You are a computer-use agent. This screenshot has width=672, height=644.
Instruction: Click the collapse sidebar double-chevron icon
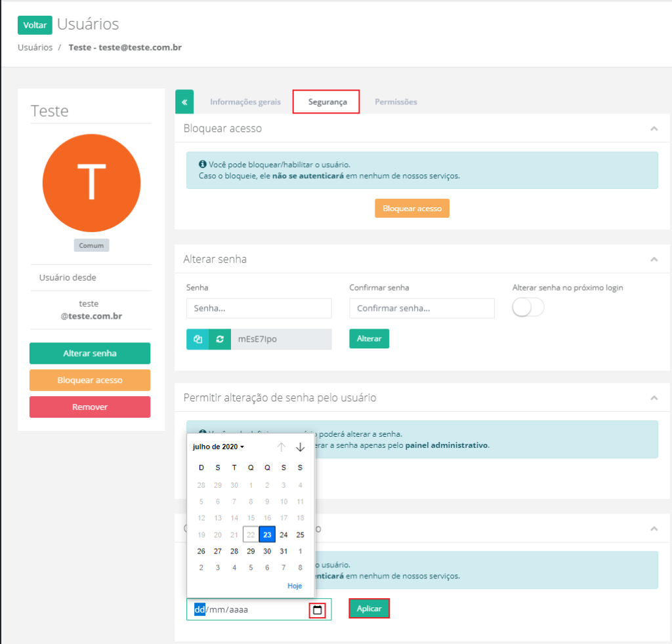pos(184,102)
